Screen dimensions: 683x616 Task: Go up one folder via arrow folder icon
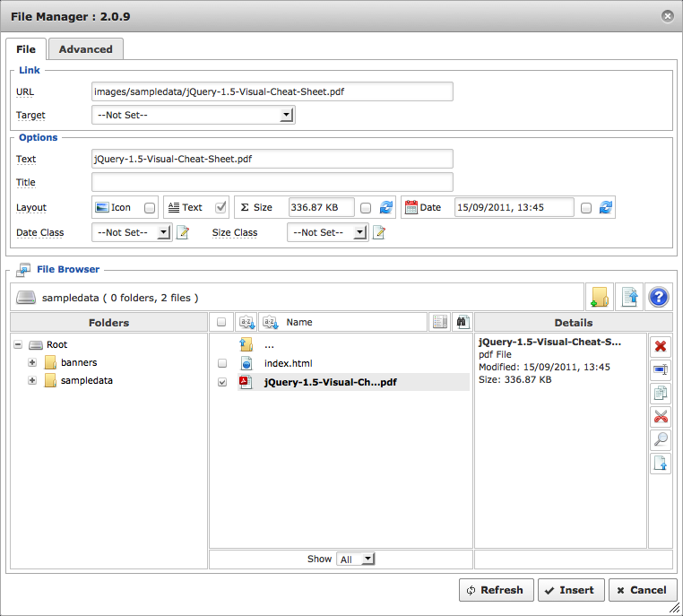pyautogui.click(x=246, y=344)
